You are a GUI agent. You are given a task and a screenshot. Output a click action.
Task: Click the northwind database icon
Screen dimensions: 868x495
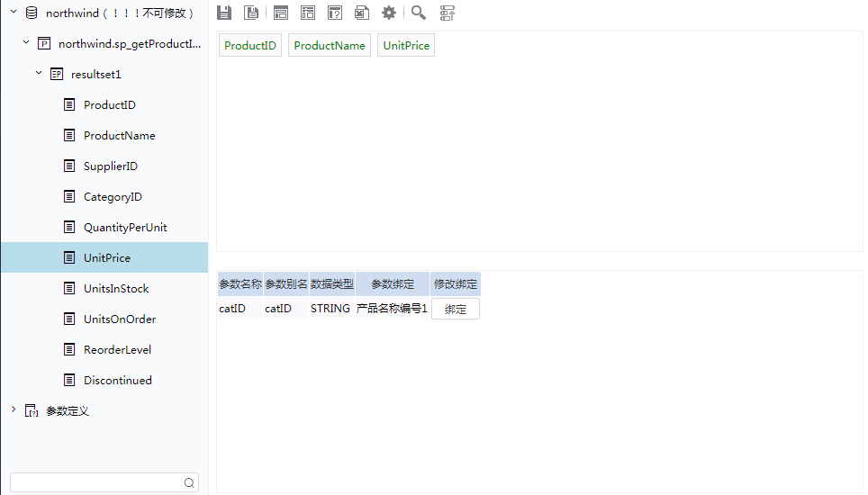(32, 13)
